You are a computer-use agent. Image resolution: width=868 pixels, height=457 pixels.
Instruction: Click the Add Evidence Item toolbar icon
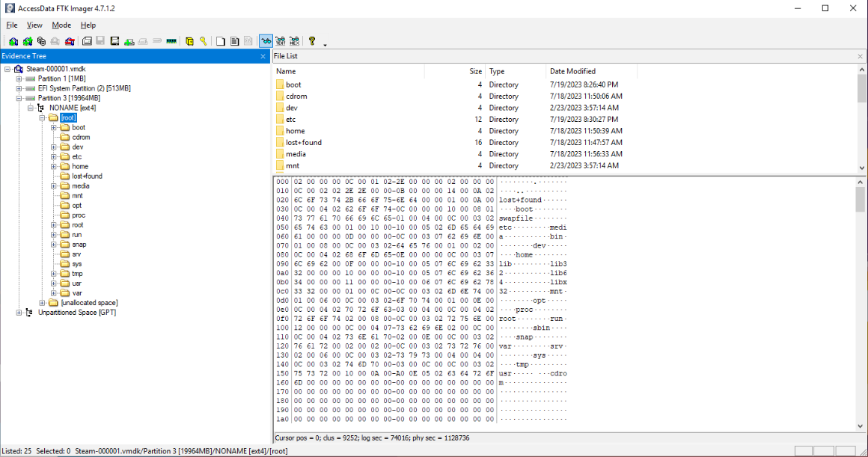click(13, 41)
